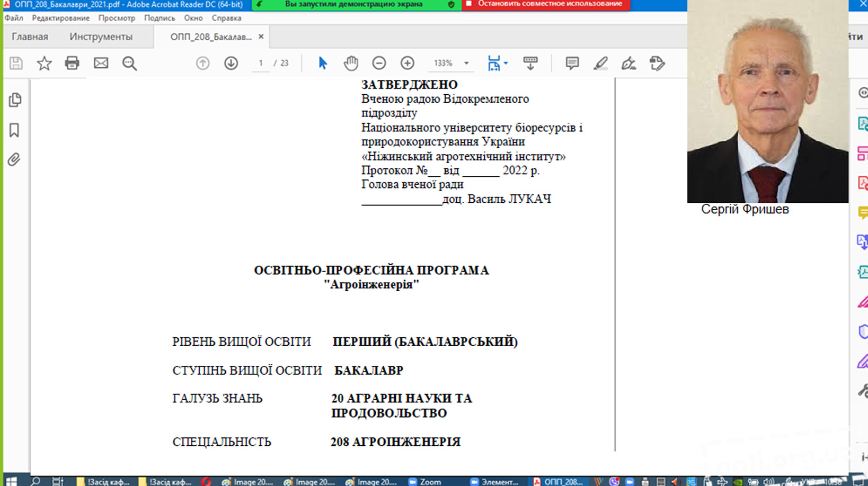Open Task View on taskbar
Viewport: 868px width, 486px height.
pyautogui.click(x=58, y=481)
